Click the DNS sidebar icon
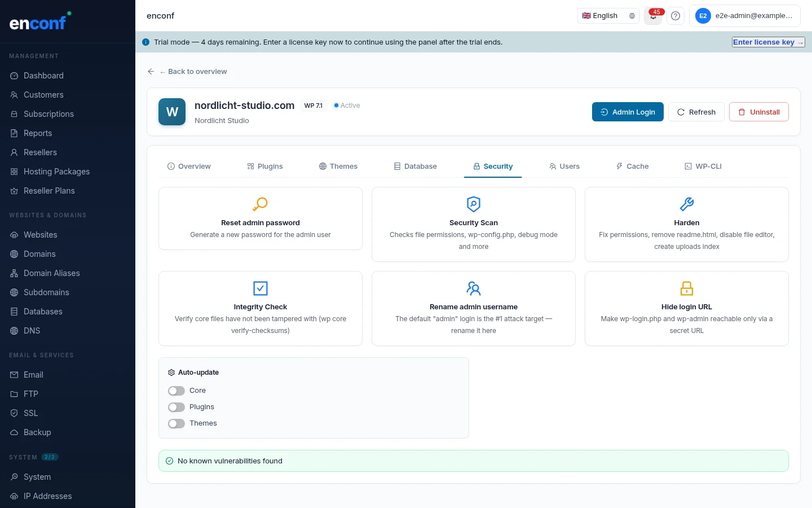Viewport: 812px width, 508px height. [x=14, y=331]
